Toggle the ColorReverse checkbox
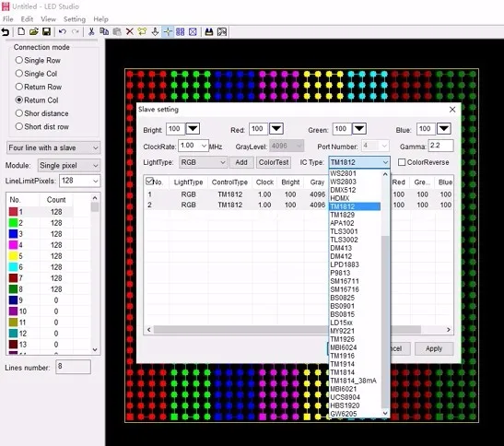 coord(402,162)
